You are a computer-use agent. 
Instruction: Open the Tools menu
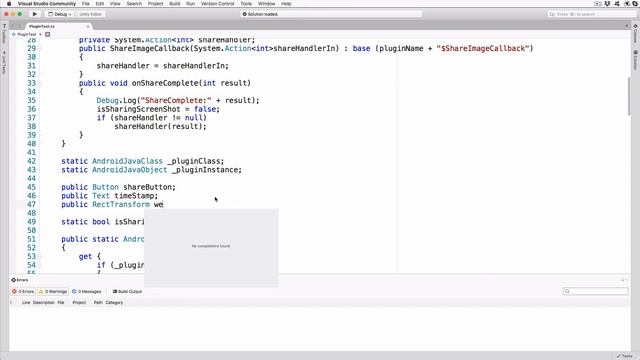246,4
